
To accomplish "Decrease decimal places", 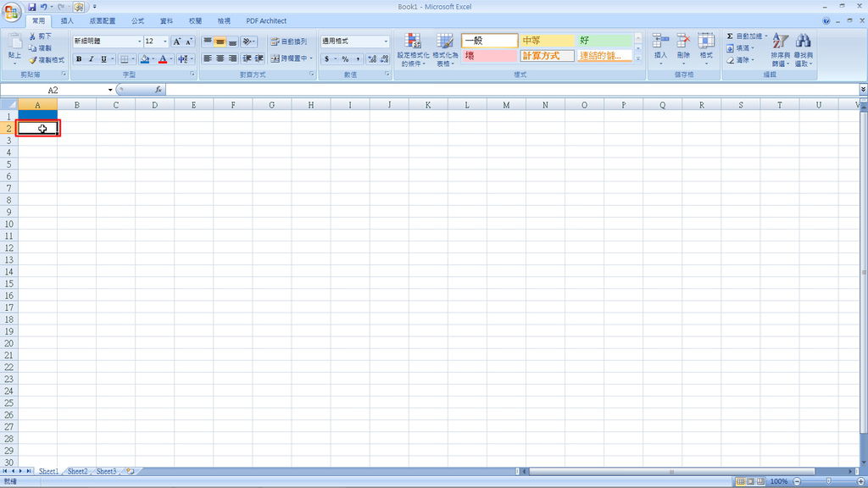I will (x=384, y=58).
